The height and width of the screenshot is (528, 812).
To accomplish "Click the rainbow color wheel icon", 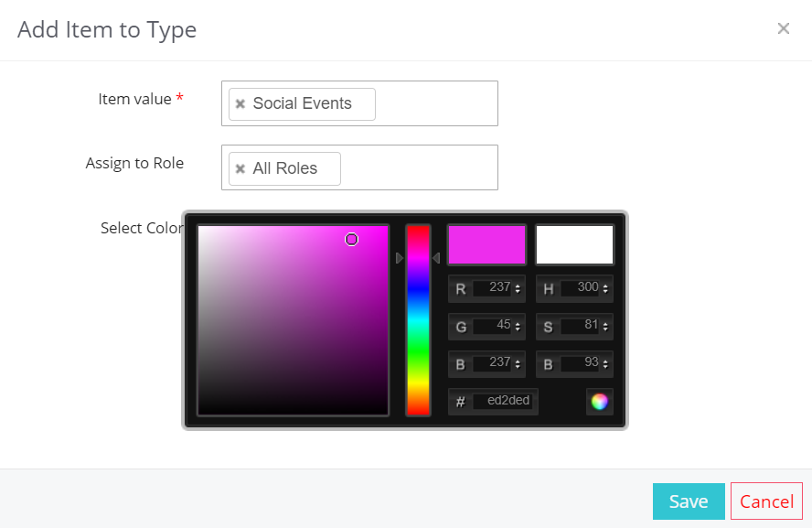I will [600, 402].
